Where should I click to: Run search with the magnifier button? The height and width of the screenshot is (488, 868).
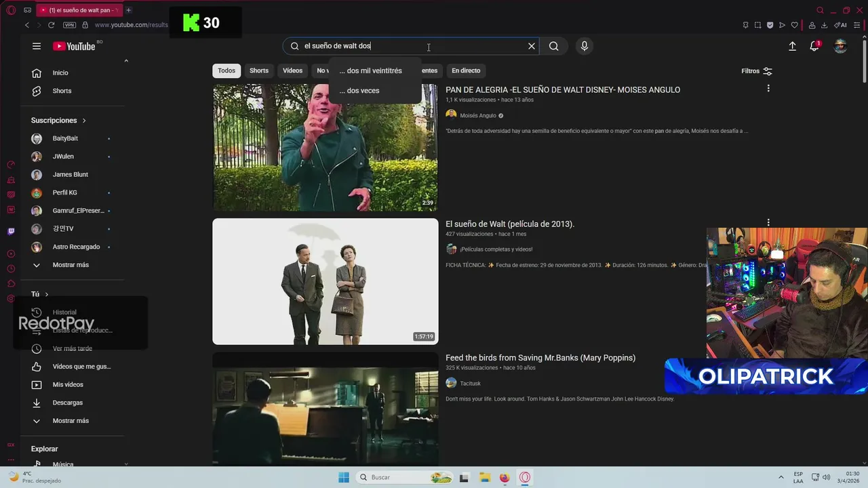tap(554, 46)
